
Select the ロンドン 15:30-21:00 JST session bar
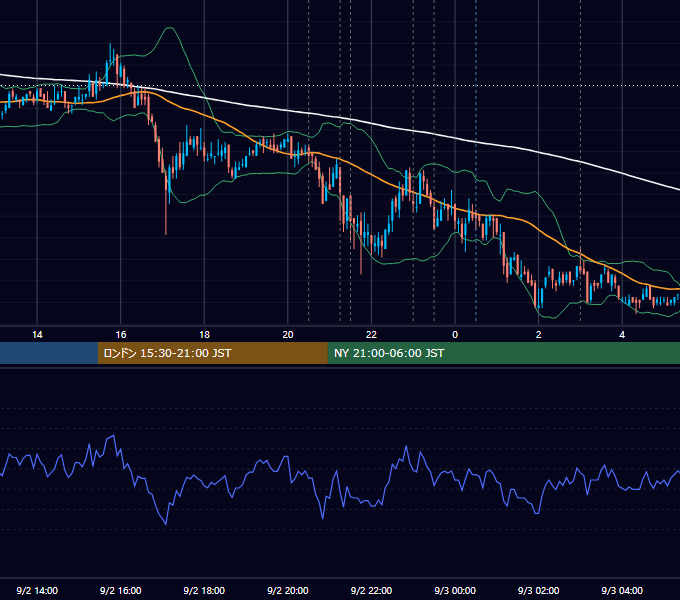tap(212, 353)
